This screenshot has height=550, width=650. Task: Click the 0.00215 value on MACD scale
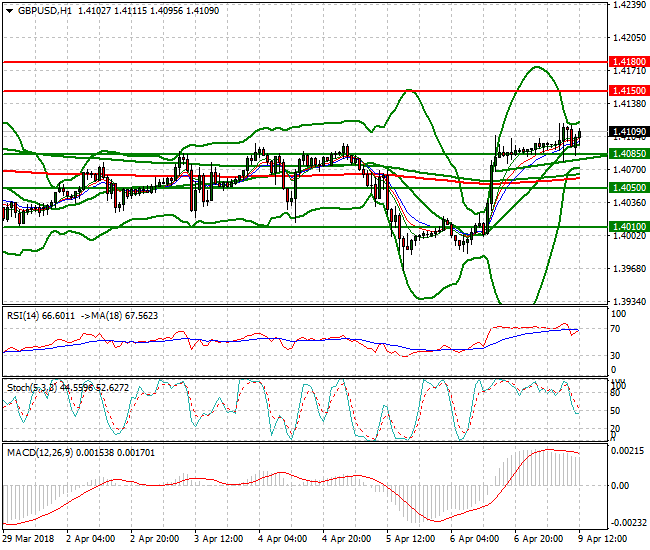pos(627,453)
